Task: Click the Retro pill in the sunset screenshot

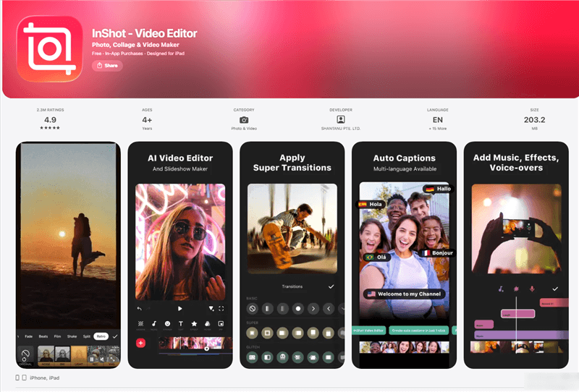Action: coord(101,336)
